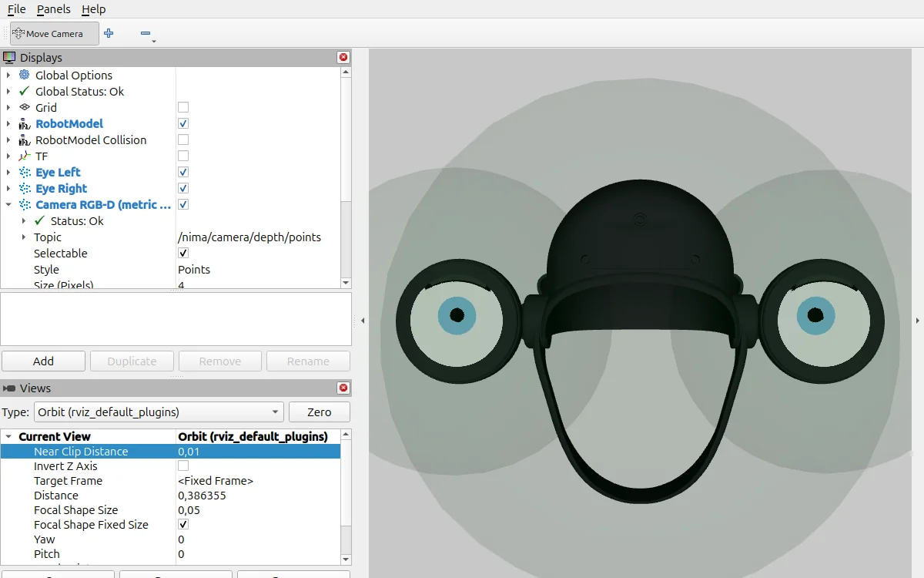Viewport: 924px width, 578px height.
Task: Click the Eye Left point cloud icon
Action: pos(25,172)
